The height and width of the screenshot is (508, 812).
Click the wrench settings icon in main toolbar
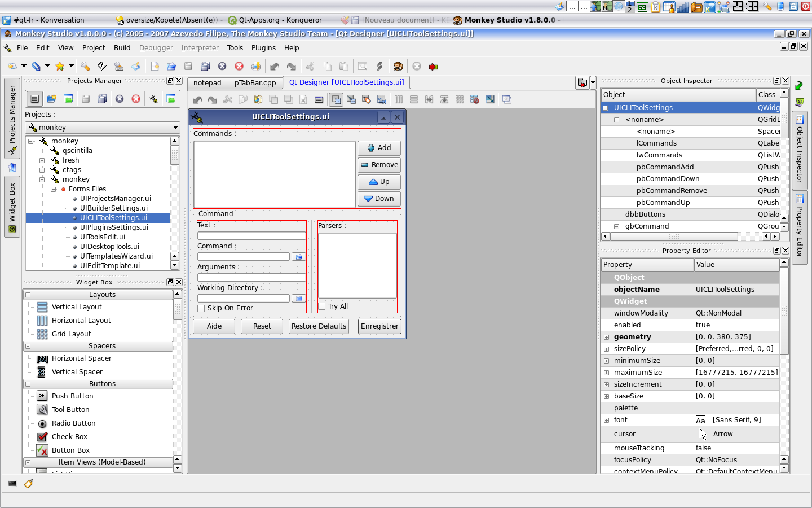click(85, 66)
